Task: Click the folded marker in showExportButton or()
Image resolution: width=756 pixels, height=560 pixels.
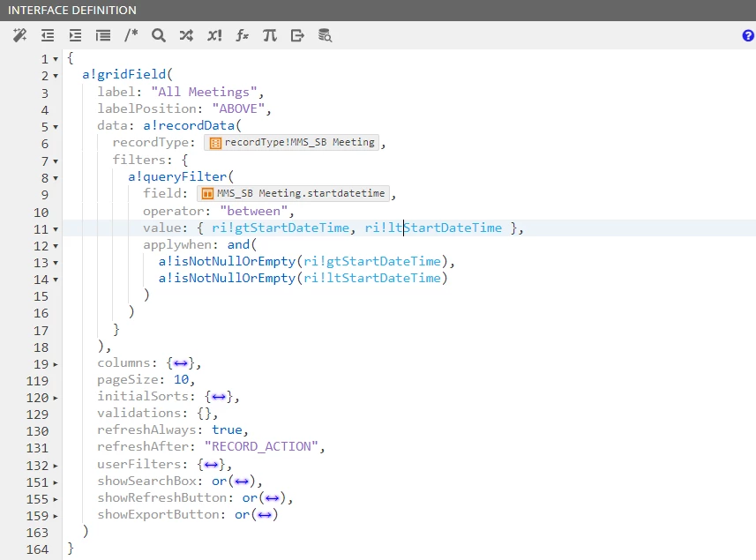Action: [265, 515]
